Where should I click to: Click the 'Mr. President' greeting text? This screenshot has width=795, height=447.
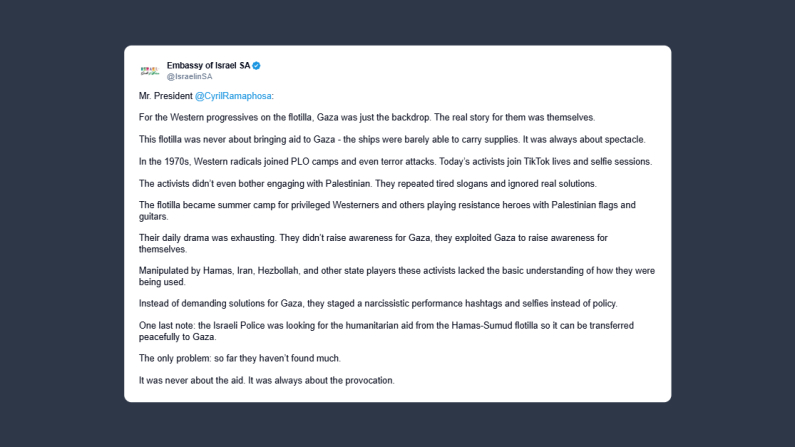(x=165, y=96)
